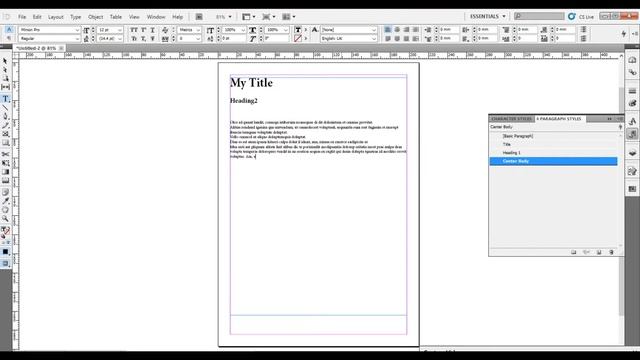This screenshot has width=640, height=360.
Task: Select the Center Body paragraph style
Action: (x=553, y=161)
